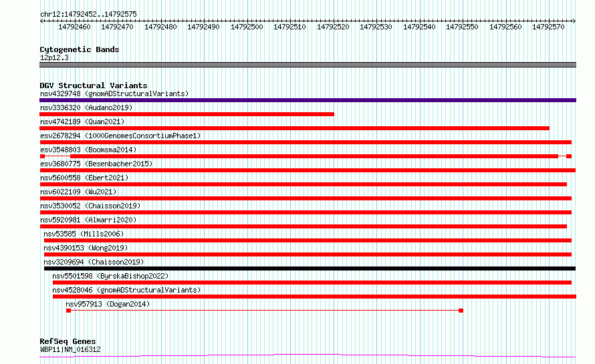Click the nsv6022109 Wu2021 red bar
This screenshot has height=364, width=595.
306,198
